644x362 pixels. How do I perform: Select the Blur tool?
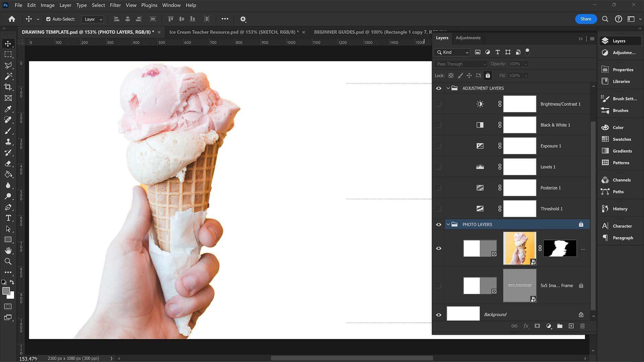coord(8,185)
